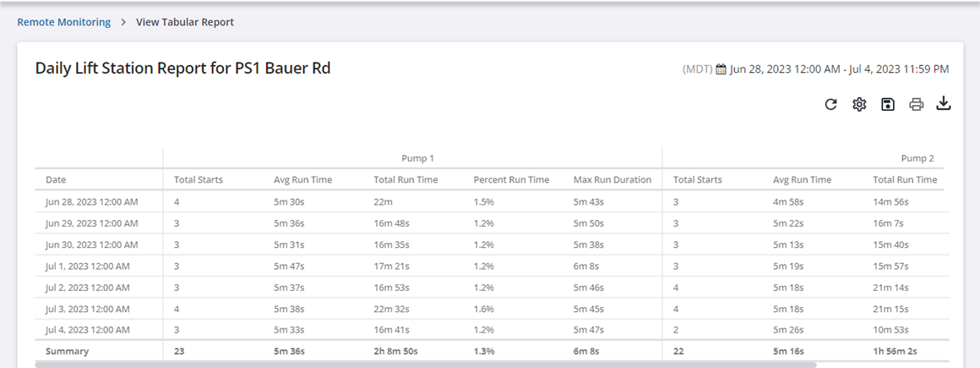Screen dimensions: 980x368
Task: Click the Summary row label
Action: 68,350
